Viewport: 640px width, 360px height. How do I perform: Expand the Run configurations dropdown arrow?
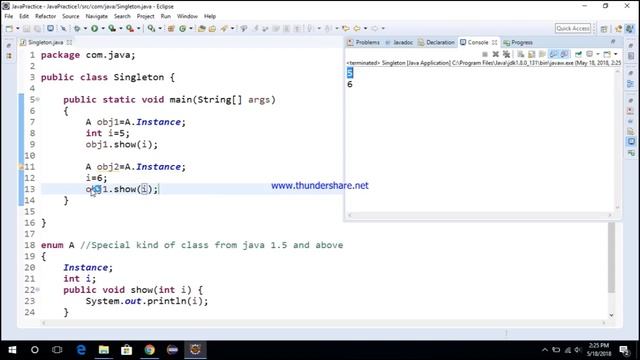tap(103, 29)
